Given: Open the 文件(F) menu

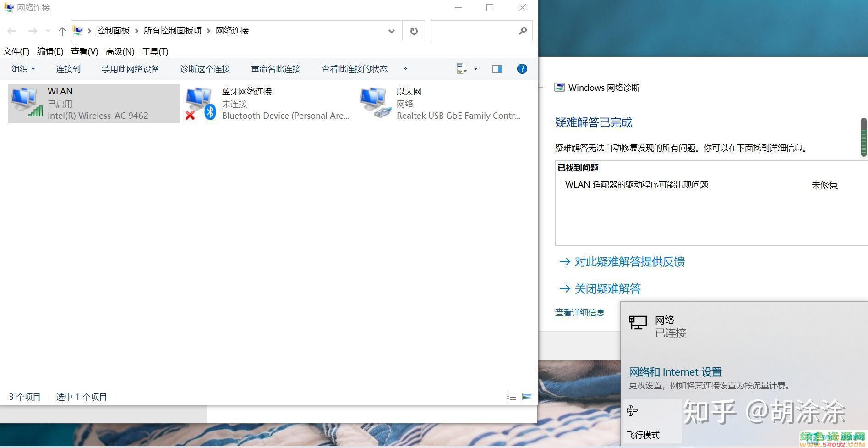Looking at the screenshot, I should [16, 51].
